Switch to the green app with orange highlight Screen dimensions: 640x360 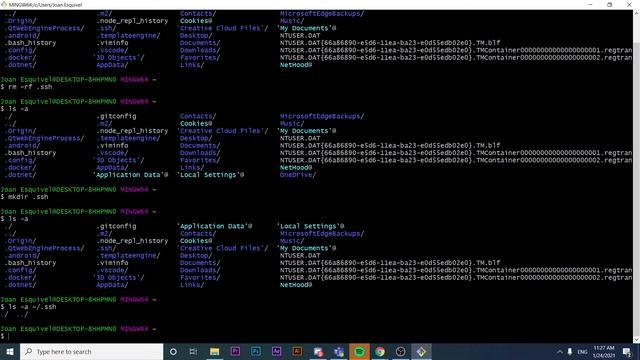(x=359, y=351)
